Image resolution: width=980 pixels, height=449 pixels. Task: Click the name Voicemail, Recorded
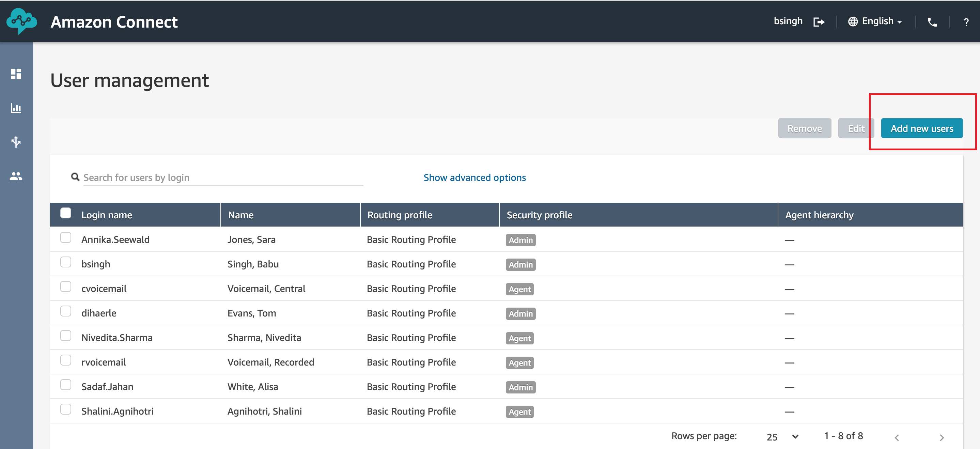coord(270,362)
